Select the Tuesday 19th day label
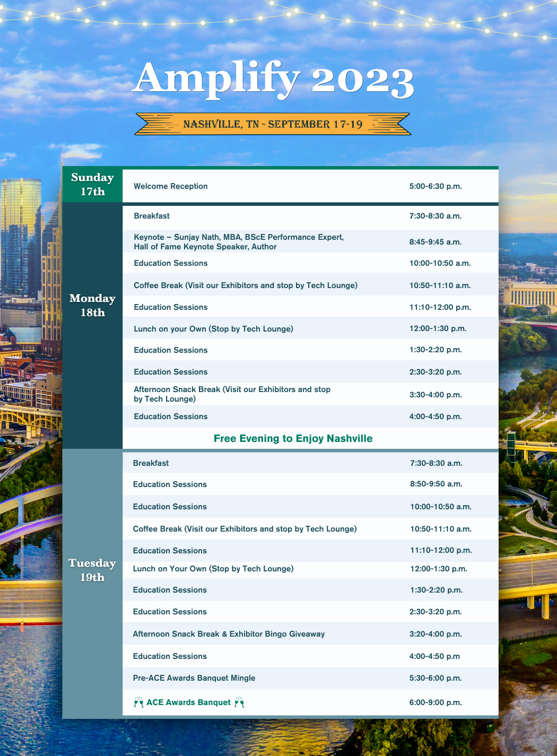Image resolution: width=557 pixels, height=756 pixels. (92, 570)
